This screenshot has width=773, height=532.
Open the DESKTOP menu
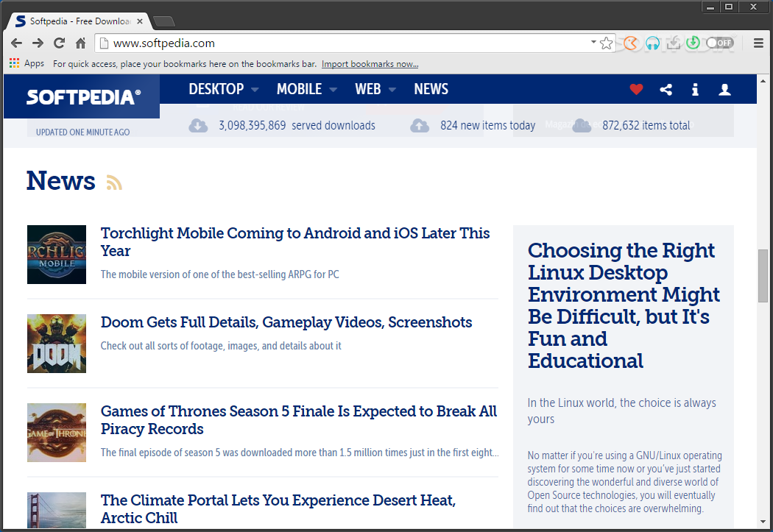point(216,89)
